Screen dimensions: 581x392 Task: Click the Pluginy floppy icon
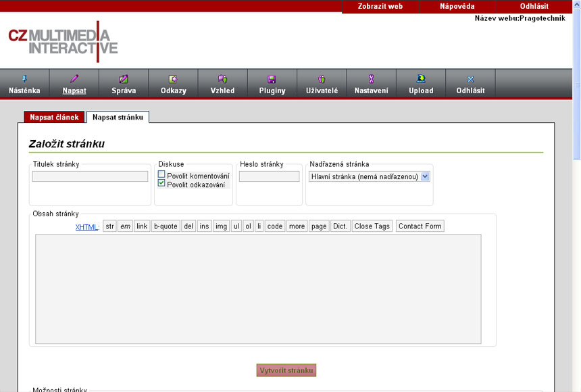click(x=272, y=79)
